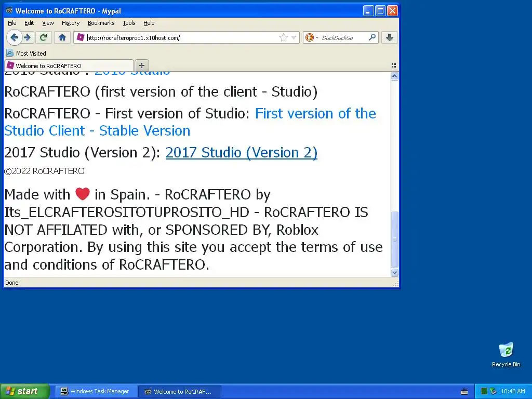Click the page scrollbar up arrow
Screen dimensions: 532x399
coord(394,76)
